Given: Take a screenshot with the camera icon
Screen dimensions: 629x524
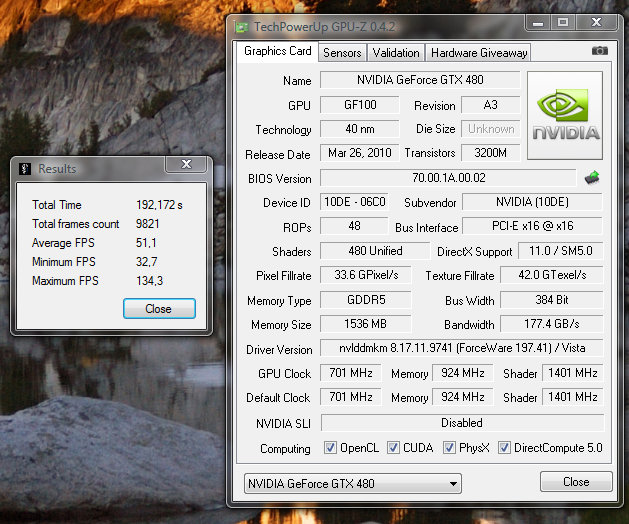Looking at the screenshot, I should click(600, 51).
